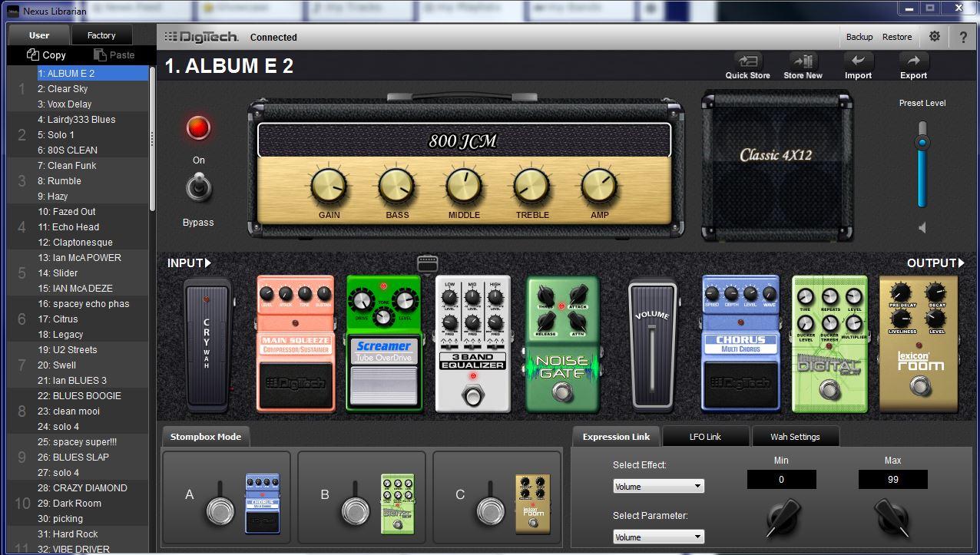Click the amp GAIN knob
The height and width of the screenshot is (555, 980).
click(329, 187)
